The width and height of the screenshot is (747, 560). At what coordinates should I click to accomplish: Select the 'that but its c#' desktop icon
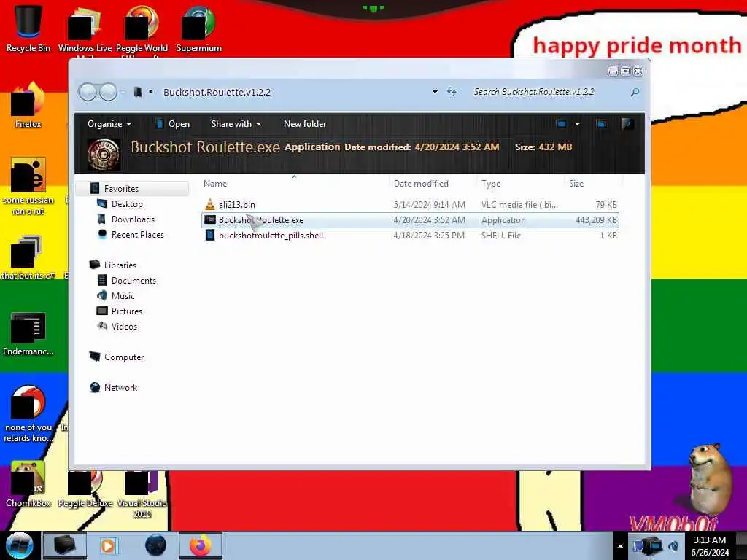point(28,257)
